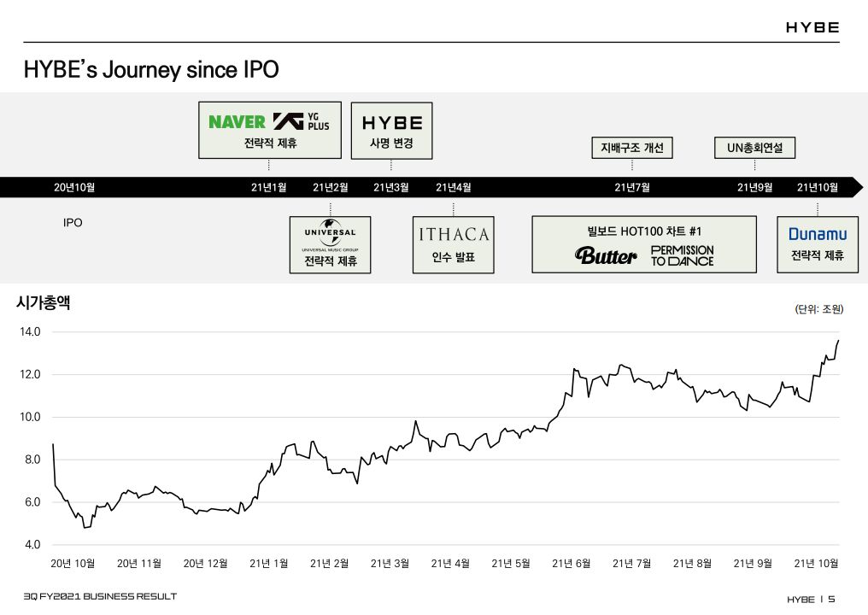Click x-axis label 21년 5월
The width and height of the screenshot is (868, 615).
point(510,564)
